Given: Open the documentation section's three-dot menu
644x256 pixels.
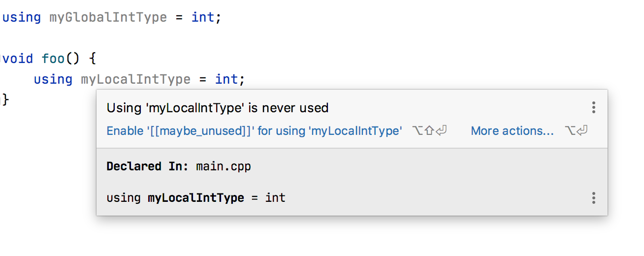Looking at the screenshot, I should click(594, 198).
